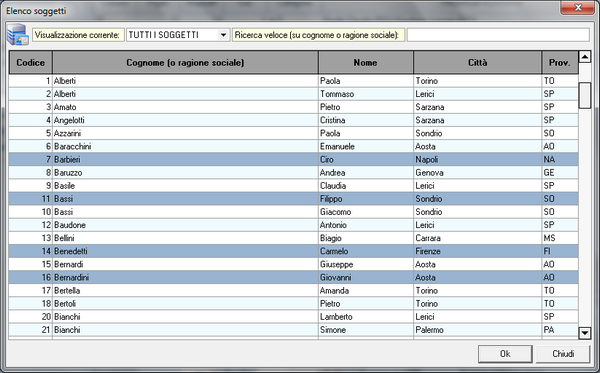
Task: Confirm with the Ok button
Action: click(x=505, y=354)
